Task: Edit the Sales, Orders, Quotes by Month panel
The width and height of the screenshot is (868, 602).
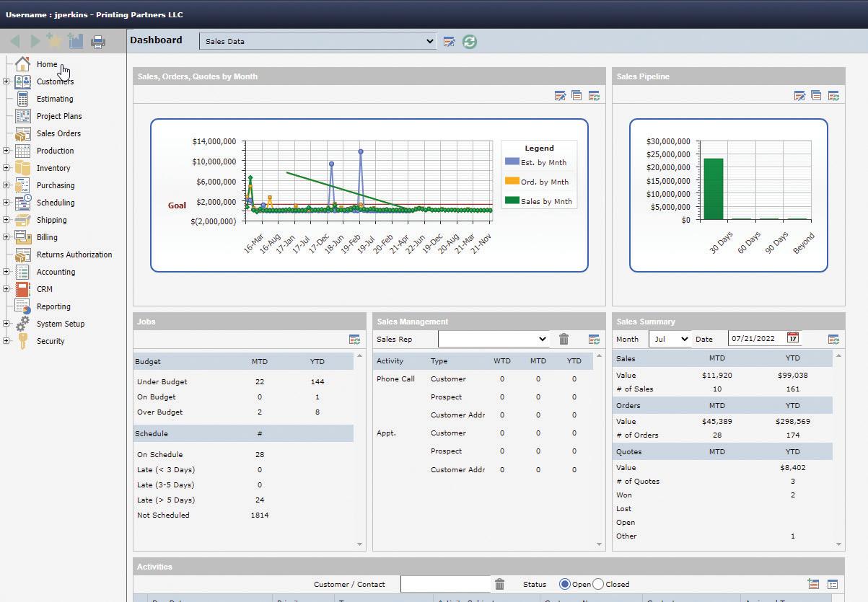Action: [560, 95]
